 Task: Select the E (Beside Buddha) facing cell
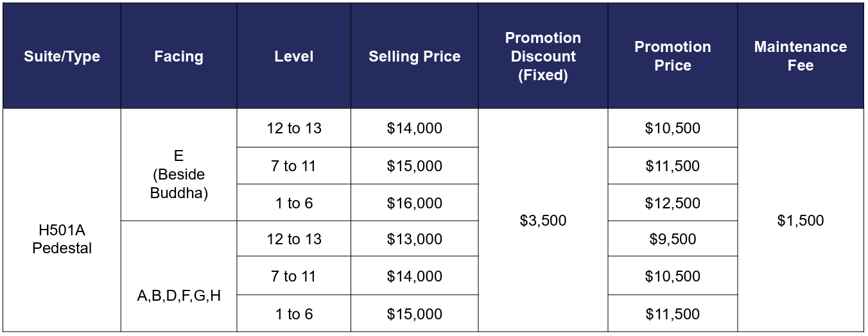pos(178,165)
